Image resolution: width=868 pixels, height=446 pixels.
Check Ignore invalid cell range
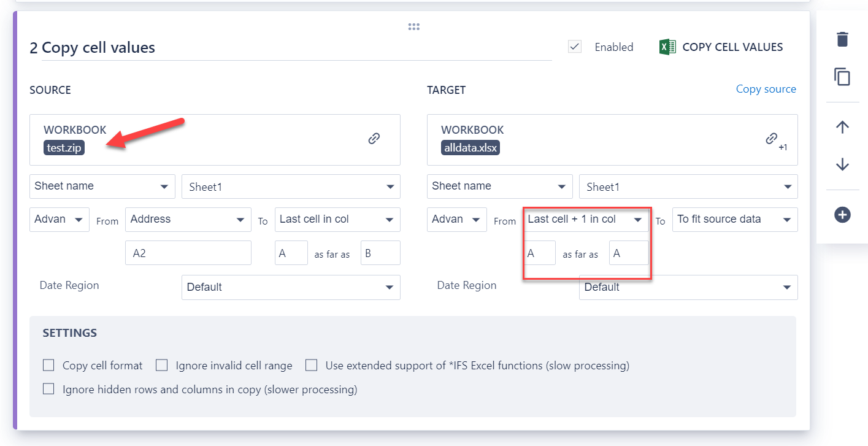point(162,366)
